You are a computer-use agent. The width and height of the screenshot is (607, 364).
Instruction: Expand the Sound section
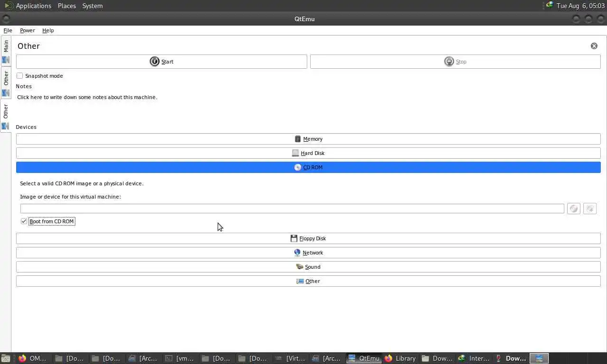[308, 267]
